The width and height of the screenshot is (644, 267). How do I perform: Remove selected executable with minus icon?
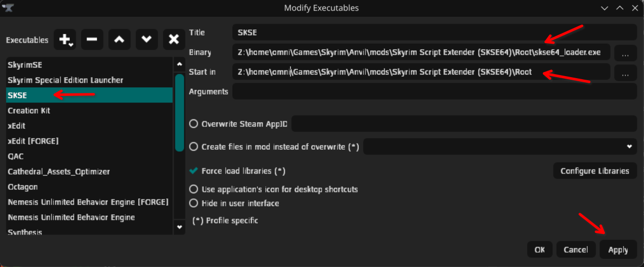coord(92,40)
